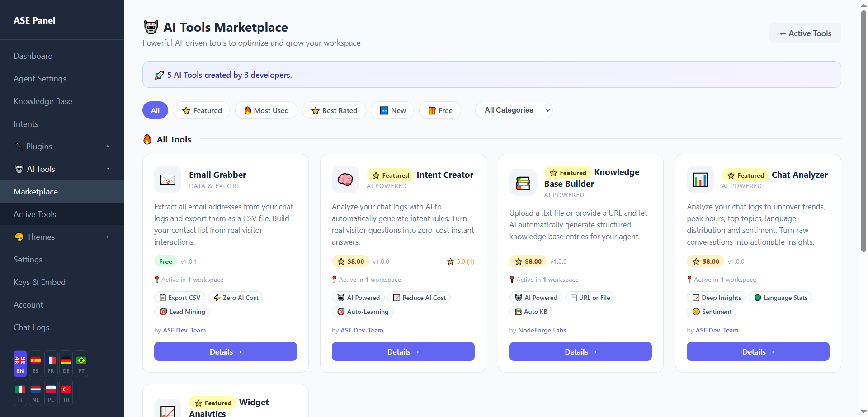This screenshot has width=868, height=417.
Task: Open ASE Dev. Team link on Chat Analyzer
Action: (717, 330)
